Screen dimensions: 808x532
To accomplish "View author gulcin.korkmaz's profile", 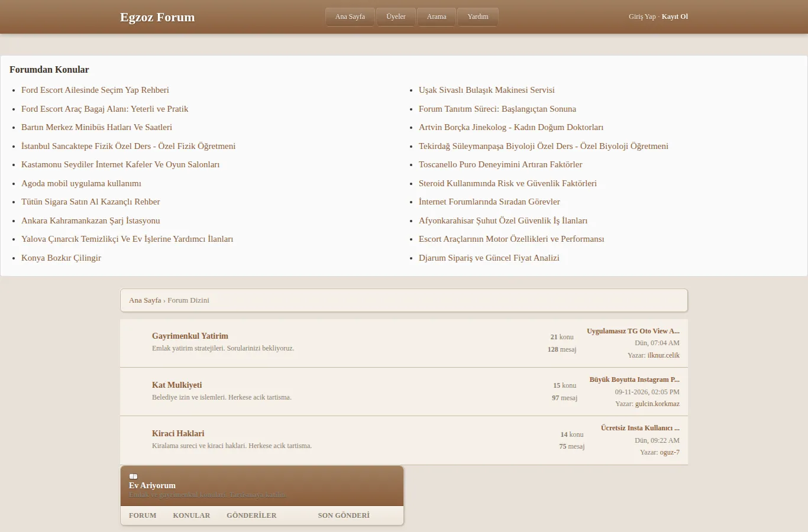I will 657,404.
